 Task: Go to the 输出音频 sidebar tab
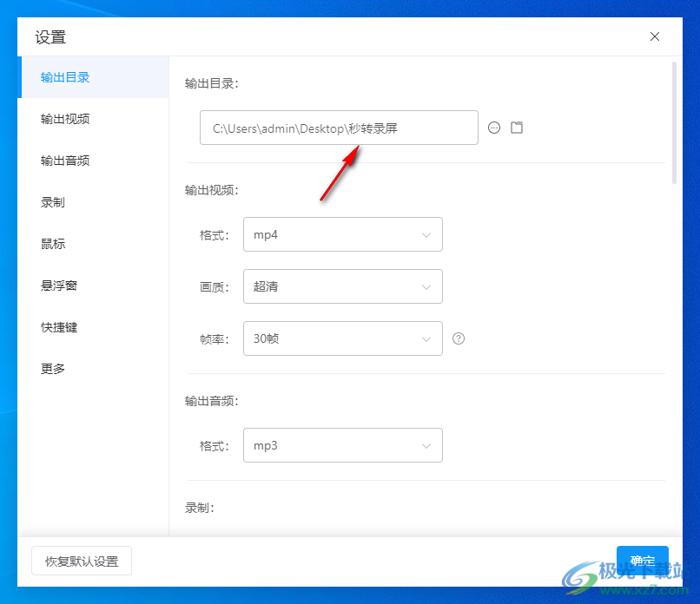coord(93,161)
